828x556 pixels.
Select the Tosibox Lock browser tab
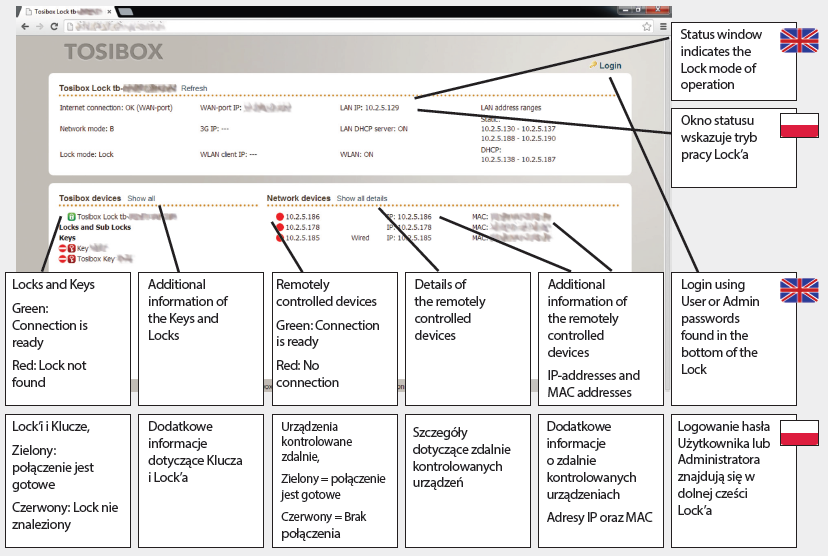pos(68,11)
